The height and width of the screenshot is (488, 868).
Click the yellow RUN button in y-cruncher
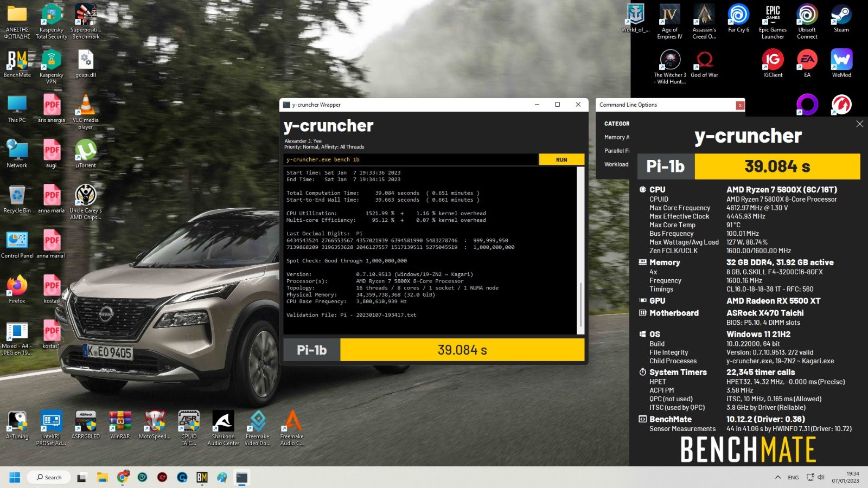coord(561,159)
